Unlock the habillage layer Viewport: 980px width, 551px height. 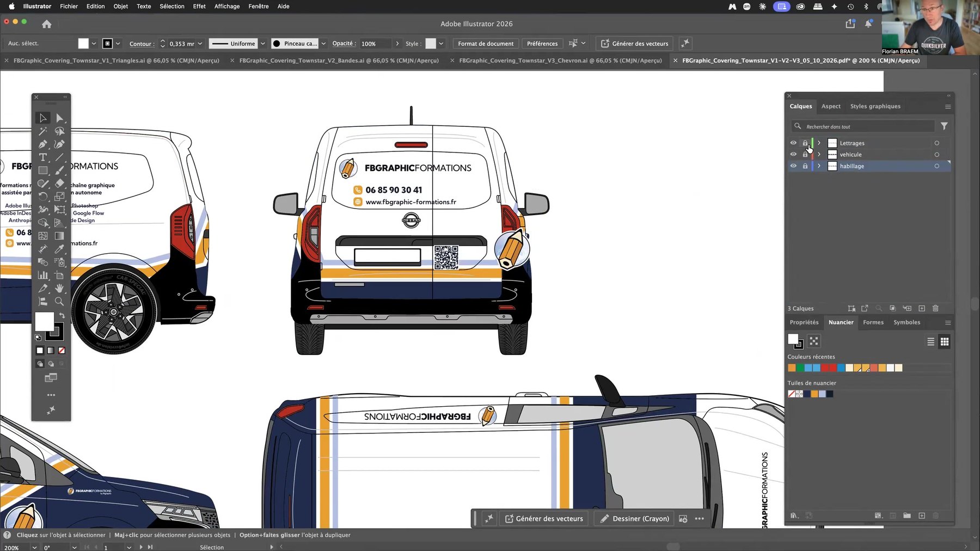pos(805,166)
